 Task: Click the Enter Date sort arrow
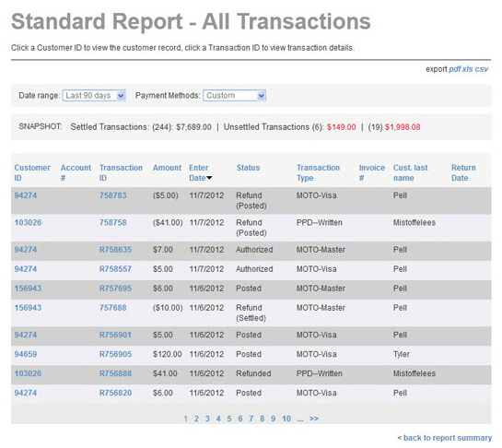click(209, 178)
